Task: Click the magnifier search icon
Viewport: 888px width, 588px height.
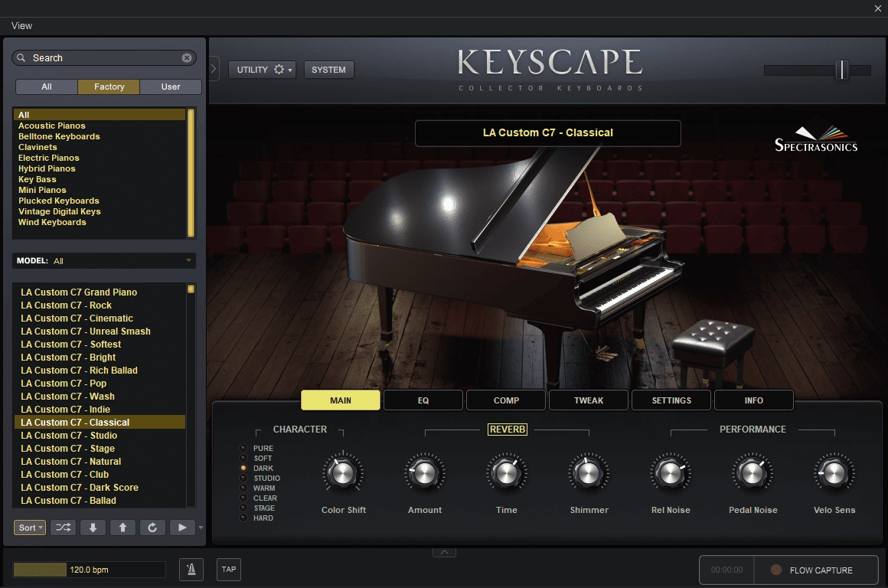Action: pyautogui.click(x=21, y=57)
